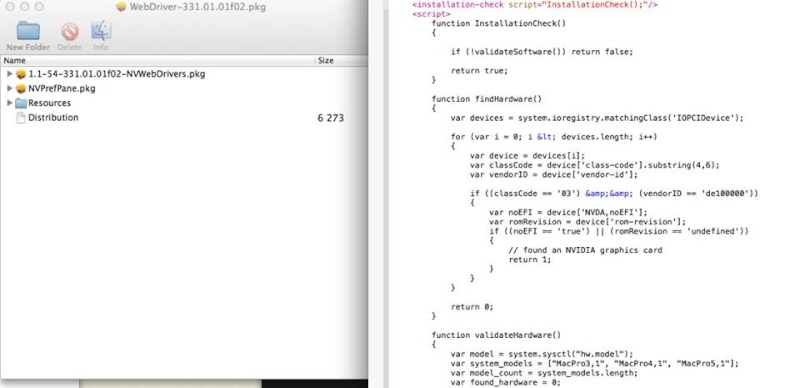Click the Delete toolbar icon

pyautogui.click(x=70, y=32)
